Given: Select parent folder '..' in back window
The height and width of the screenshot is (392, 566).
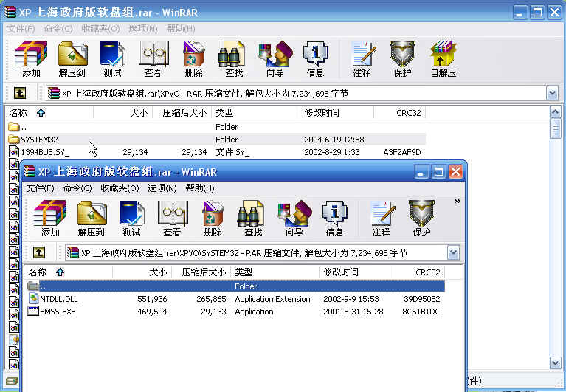Looking at the screenshot, I should [x=216, y=127].
